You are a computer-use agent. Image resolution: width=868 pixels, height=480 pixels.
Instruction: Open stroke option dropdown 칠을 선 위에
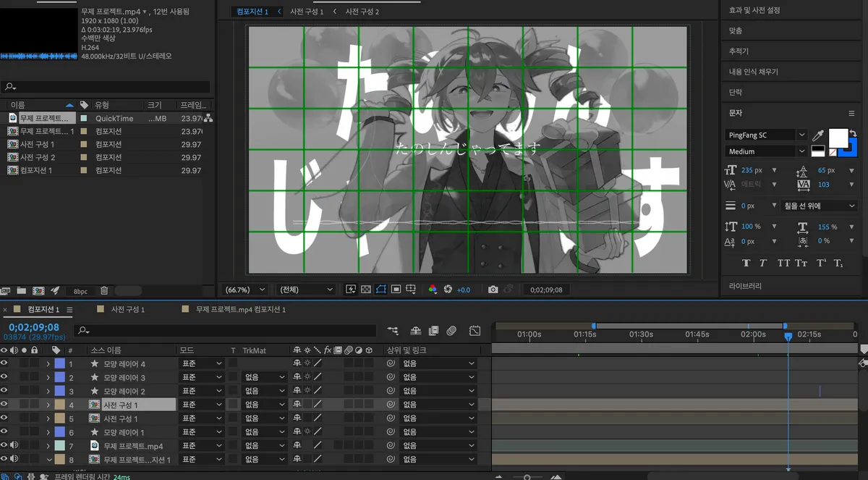pos(820,206)
